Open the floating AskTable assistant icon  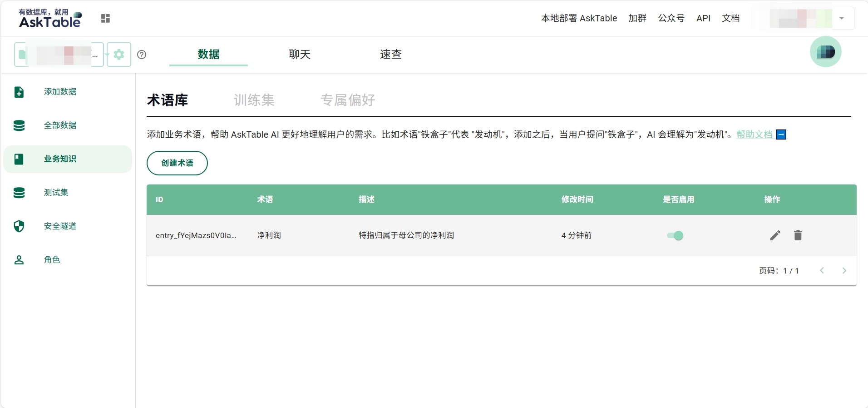(825, 52)
